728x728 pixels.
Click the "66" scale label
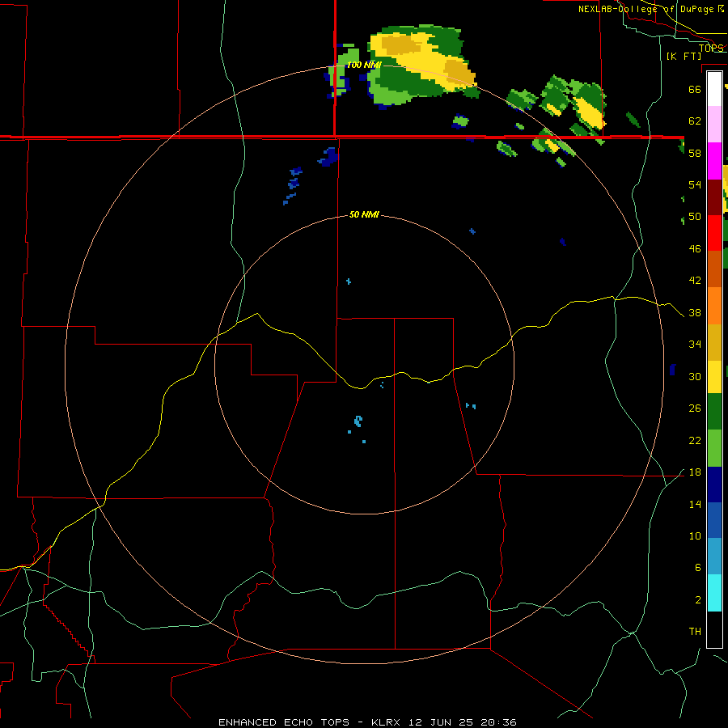[x=695, y=89]
